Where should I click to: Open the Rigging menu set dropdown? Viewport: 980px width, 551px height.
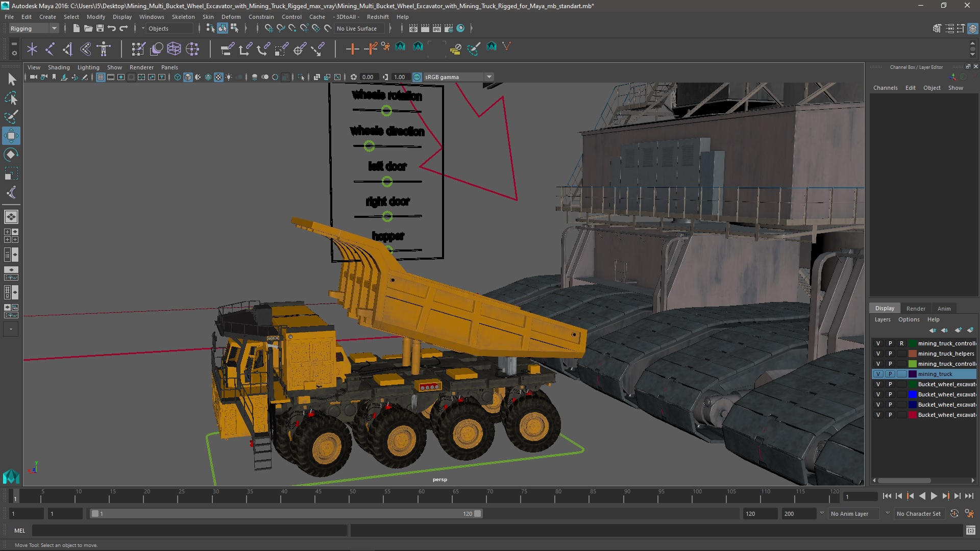34,29
